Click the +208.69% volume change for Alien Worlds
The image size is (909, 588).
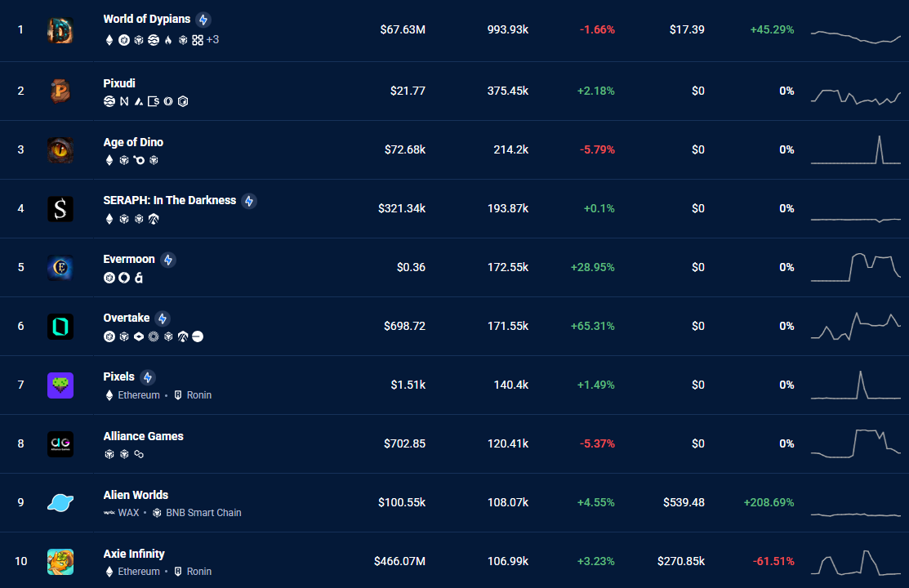pyautogui.click(x=769, y=502)
